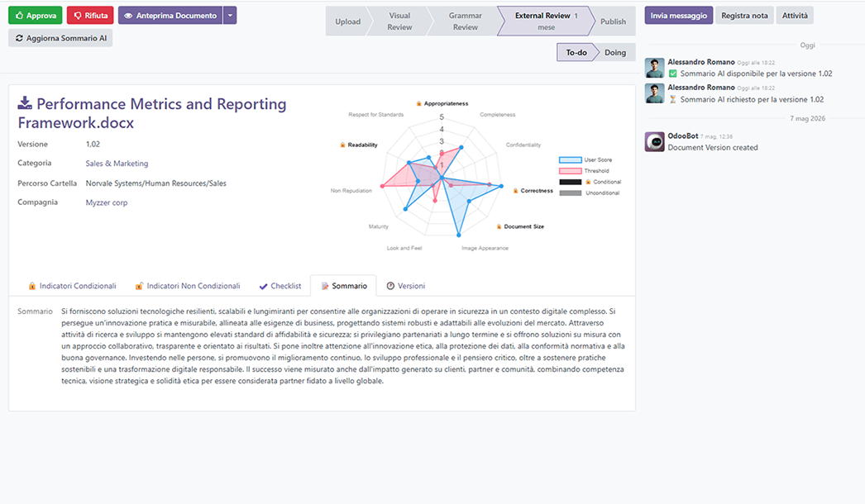Click Registra nota button
Image resolution: width=865 pixels, height=504 pixels.
744,16
